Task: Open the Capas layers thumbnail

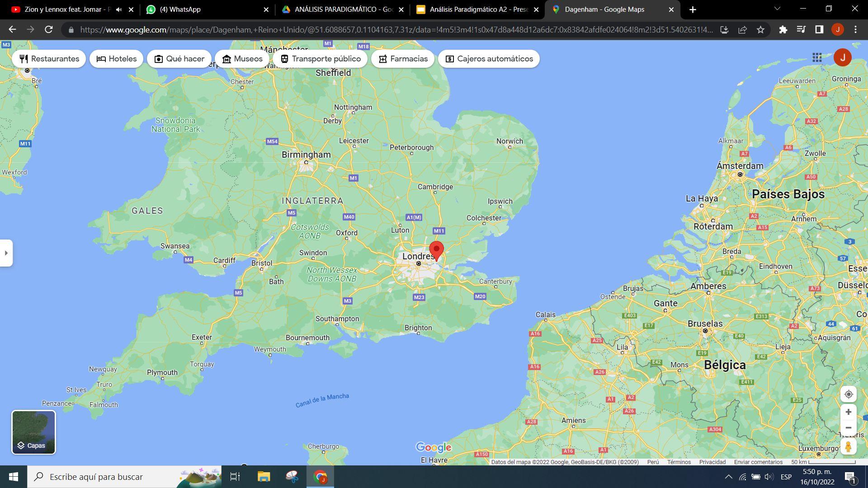Action: (x=33, y=432)
